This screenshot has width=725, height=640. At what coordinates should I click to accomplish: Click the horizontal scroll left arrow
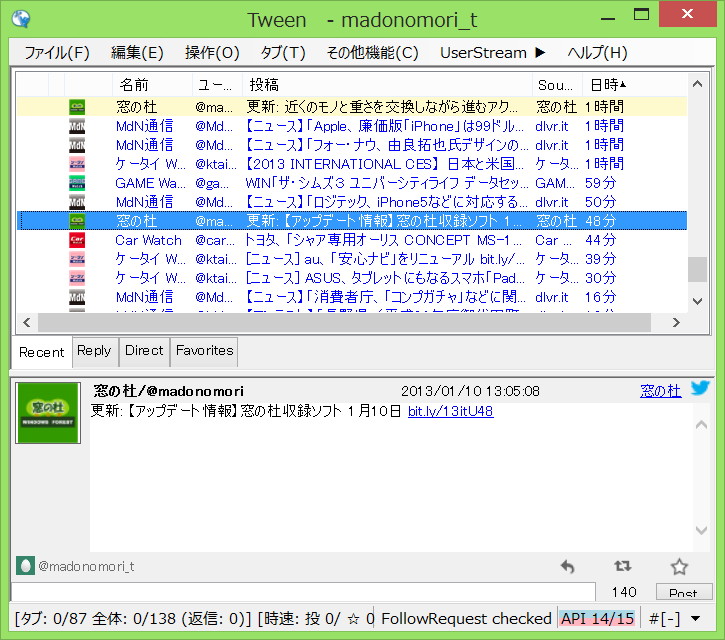click(27, 322)
